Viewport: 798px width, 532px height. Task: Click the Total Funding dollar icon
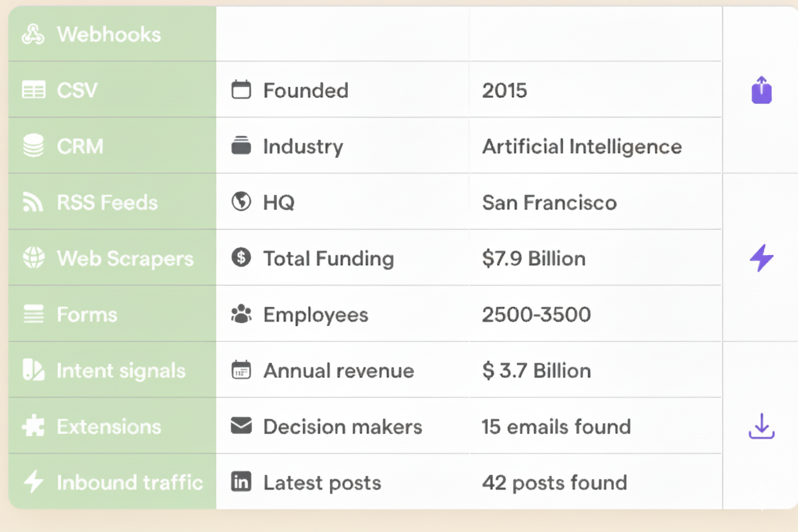coord(241,258)
